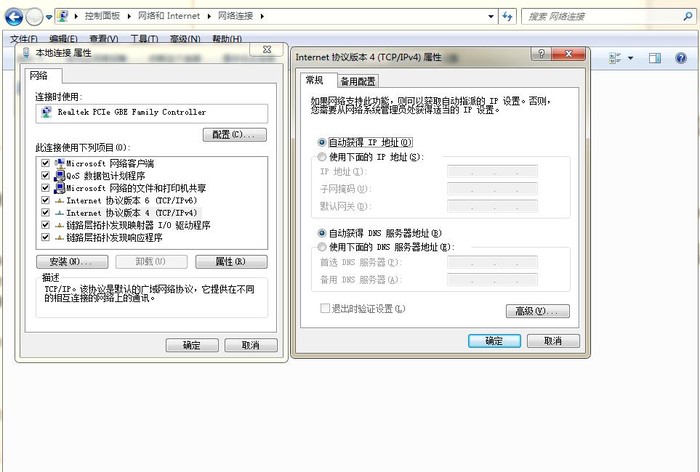The height and width of the screenshot is (472, 700).
Task: Open the 工具(T) menu
Action: click(144, 39)
